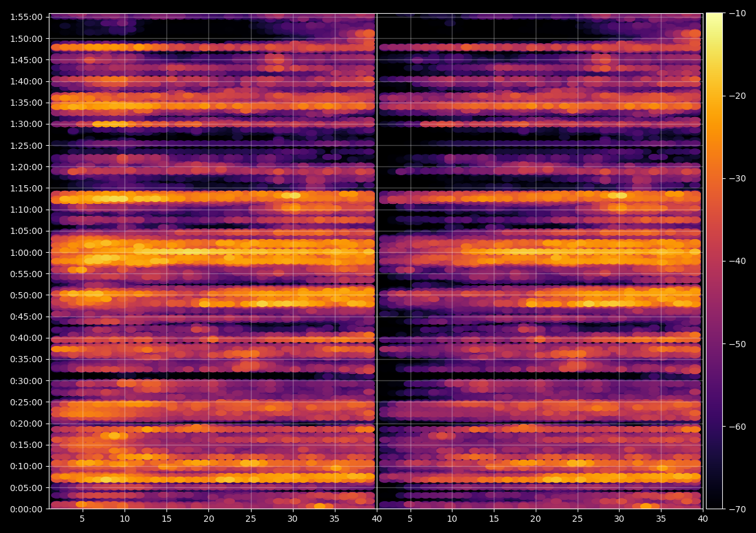This screenshot has width=756, height=533.
Task: Click the −30 colorbar tick label
Action: click(x=737, y=178)
